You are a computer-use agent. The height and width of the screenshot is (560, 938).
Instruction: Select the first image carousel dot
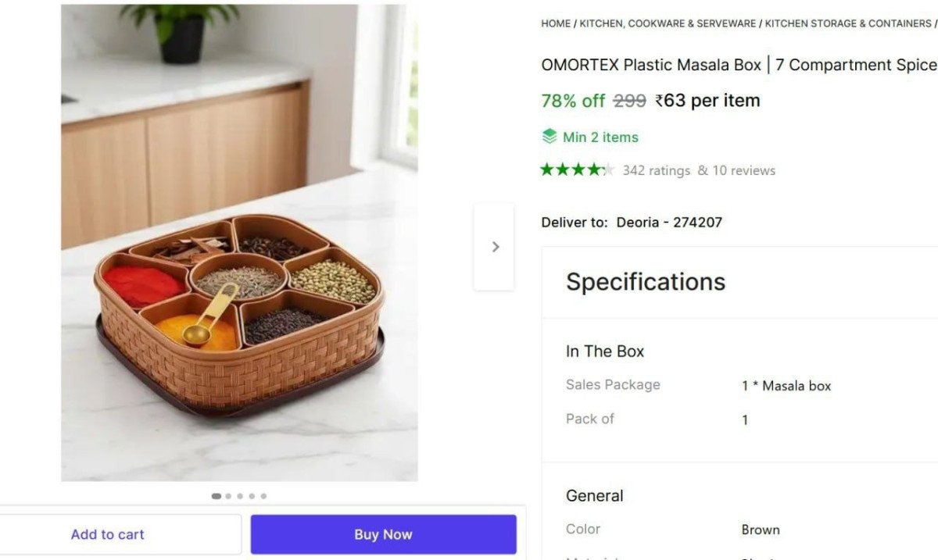pos(217,496)
